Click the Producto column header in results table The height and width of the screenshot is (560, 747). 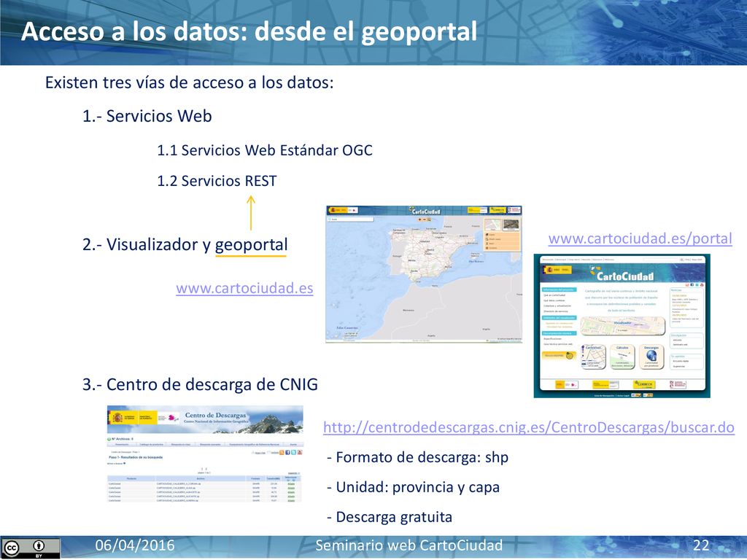pos(131,478)
